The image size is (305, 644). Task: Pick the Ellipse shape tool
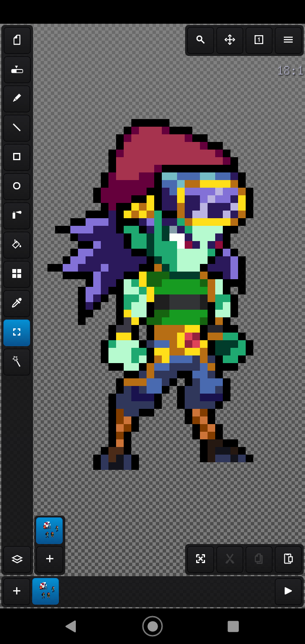click(x=17, y=186)
